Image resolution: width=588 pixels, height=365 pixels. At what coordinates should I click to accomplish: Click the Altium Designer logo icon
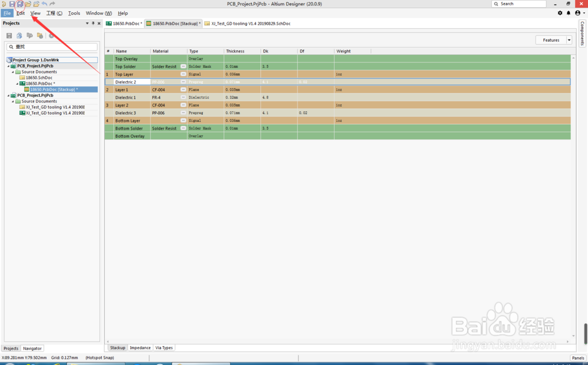pos(4,4)
